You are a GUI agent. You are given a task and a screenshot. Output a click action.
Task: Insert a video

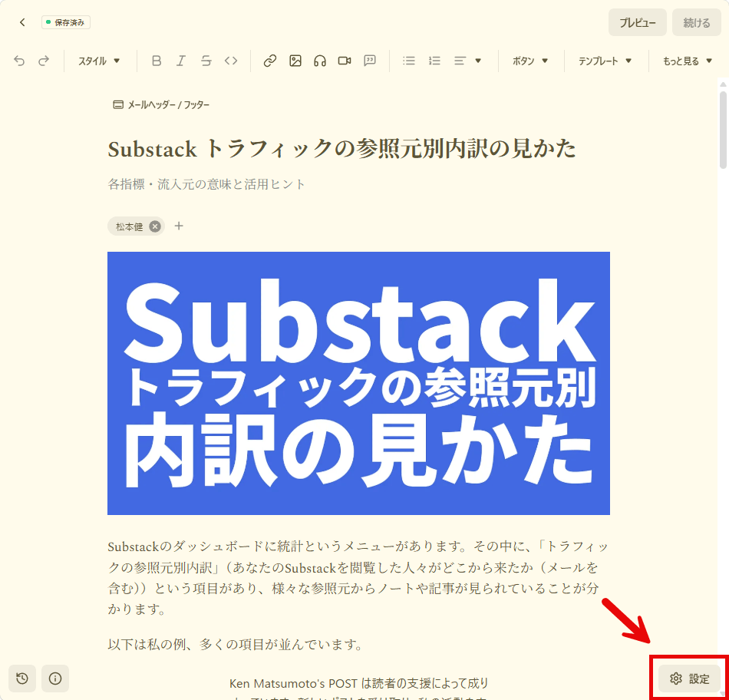[x=345, y=61]
